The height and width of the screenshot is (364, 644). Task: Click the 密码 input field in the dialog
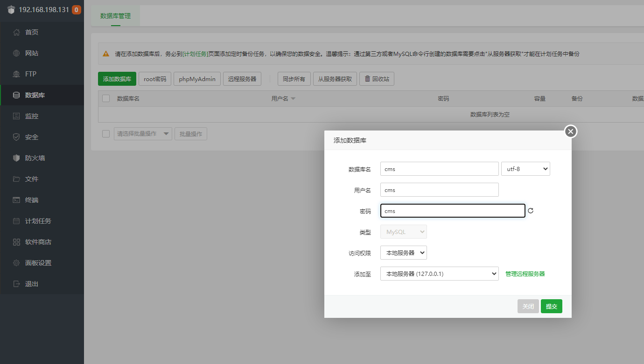[x=453, y=211]
